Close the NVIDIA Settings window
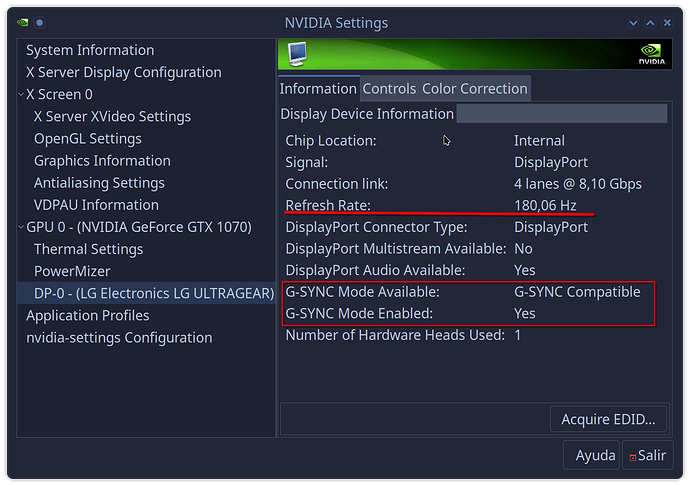690x485 pixels. [x=667, y=23]
